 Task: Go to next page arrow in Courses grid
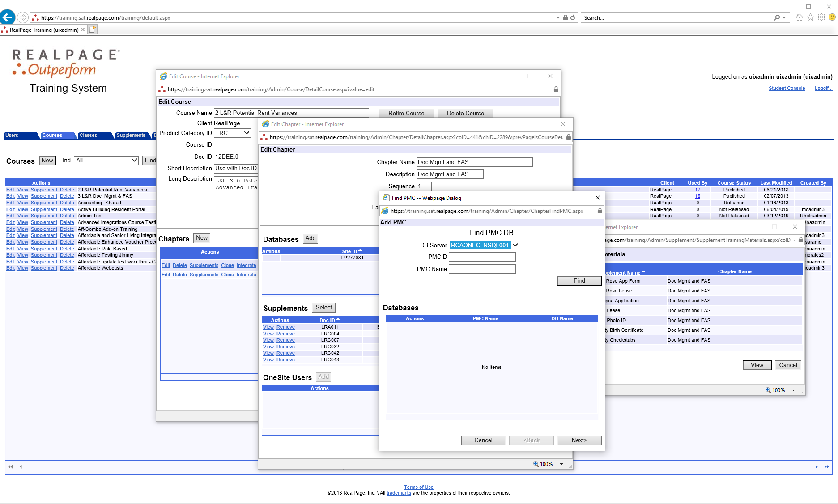click(x=817, y=467)
